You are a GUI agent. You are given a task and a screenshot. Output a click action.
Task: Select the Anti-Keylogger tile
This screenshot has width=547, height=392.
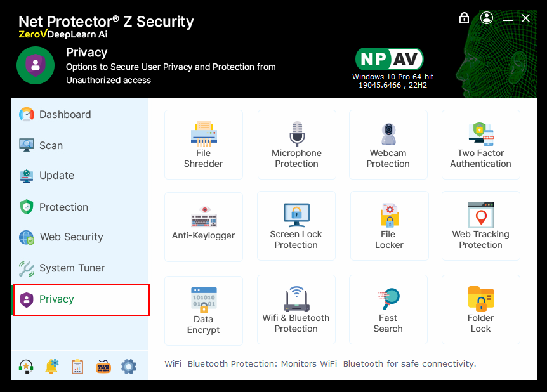203,226
